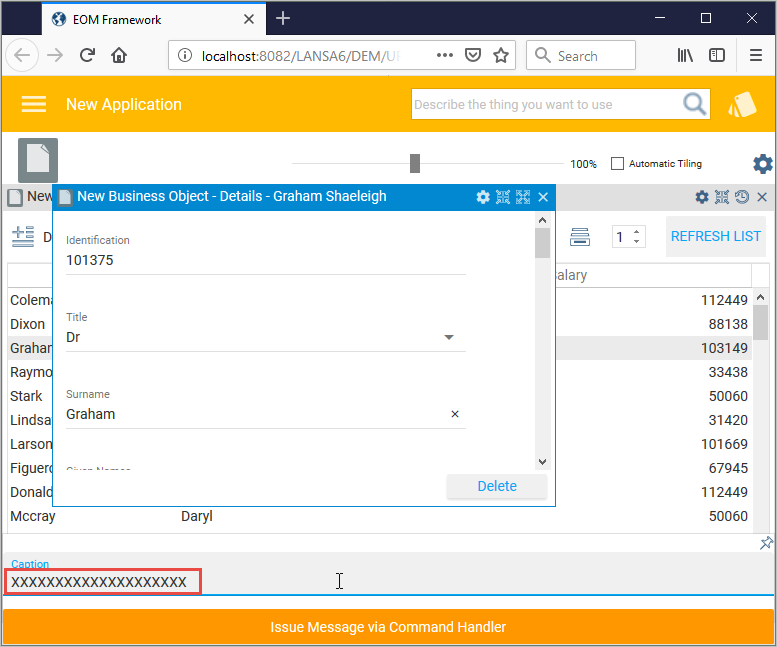Expand the Details window with the maximize icon
The height and width of the screenshot is (647, 777).
tap(523, 197)
